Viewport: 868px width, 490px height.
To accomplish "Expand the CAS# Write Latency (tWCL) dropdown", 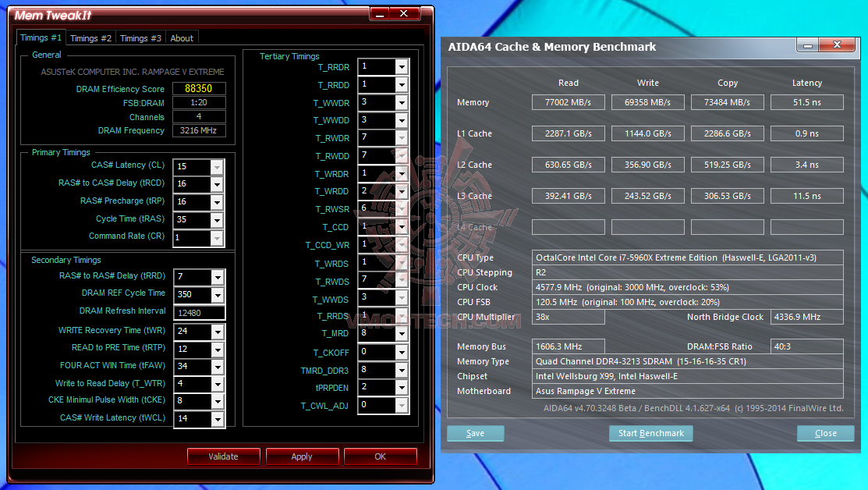I will click(218, 418).
